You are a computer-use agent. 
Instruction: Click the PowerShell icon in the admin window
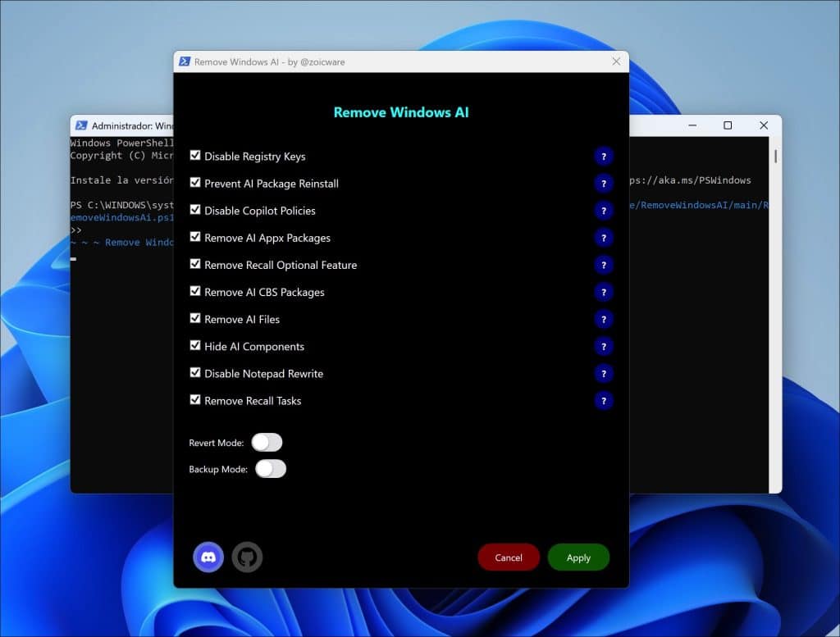tap(81, 125)
